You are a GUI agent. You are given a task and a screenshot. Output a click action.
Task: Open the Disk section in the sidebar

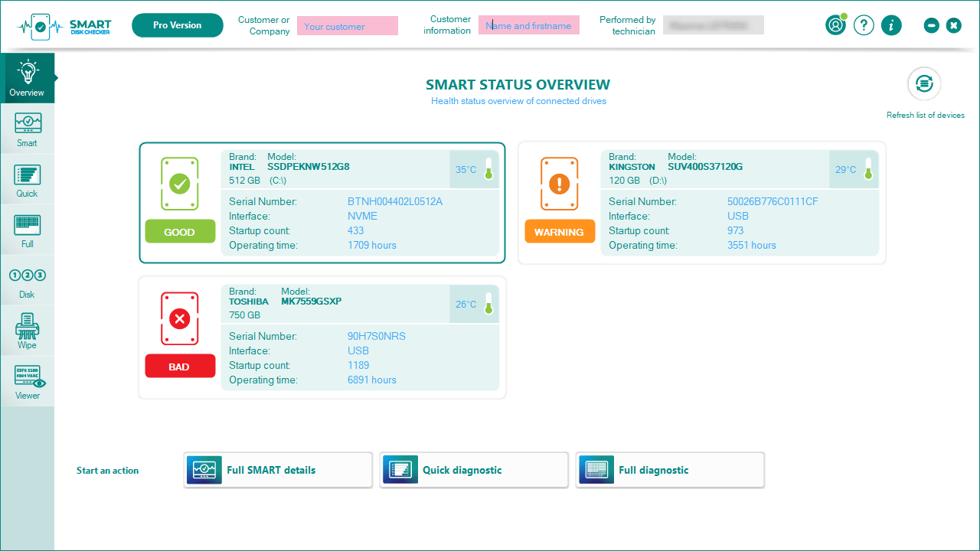[x=28, y=281]
